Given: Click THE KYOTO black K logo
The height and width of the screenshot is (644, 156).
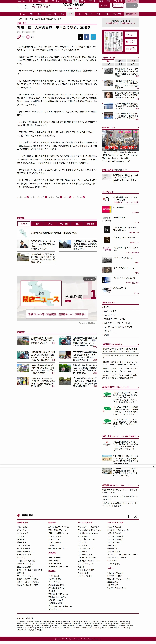Looking at the screenshot, I should tap(107, 229).
